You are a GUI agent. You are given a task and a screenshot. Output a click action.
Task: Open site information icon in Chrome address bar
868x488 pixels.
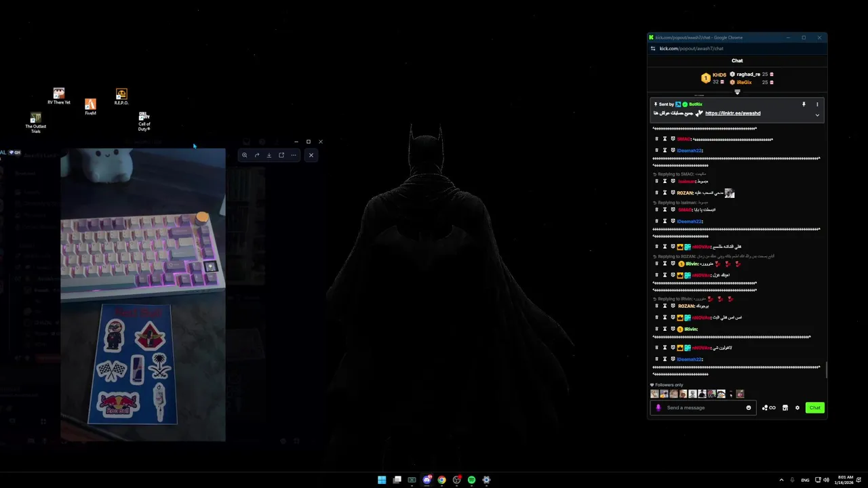tap(653, 49)
